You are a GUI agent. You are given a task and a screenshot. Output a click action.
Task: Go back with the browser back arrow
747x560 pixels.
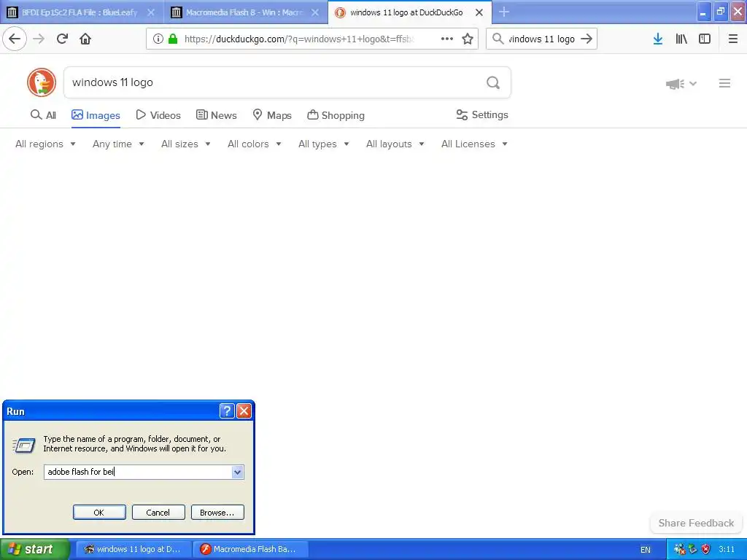click(15, 39)
